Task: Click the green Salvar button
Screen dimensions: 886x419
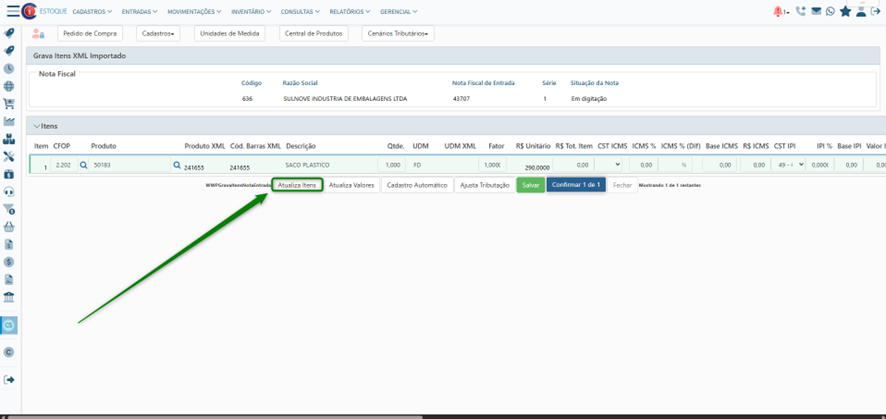Action: (x=530, y=185)
